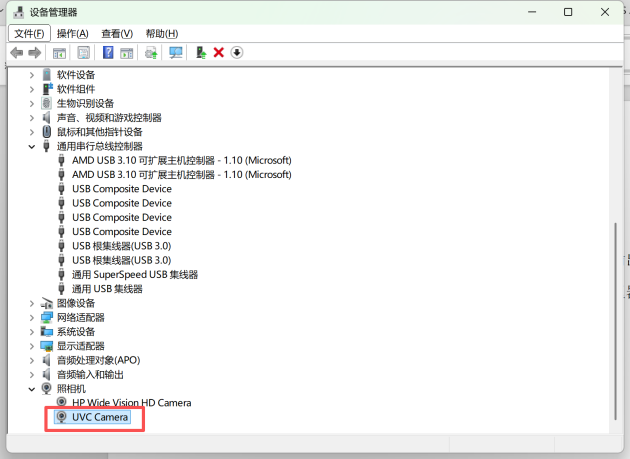Expand the 软件设备 category chevron
The height and width of the screenshot is (459, 630).
click(x=32, y=75)
